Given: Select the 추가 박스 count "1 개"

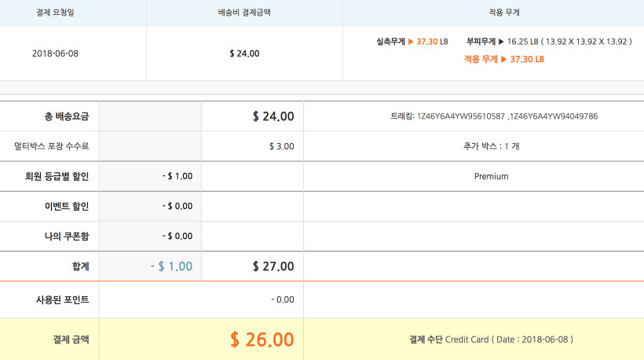Looking at the screenshot, I should pos(511,146).
